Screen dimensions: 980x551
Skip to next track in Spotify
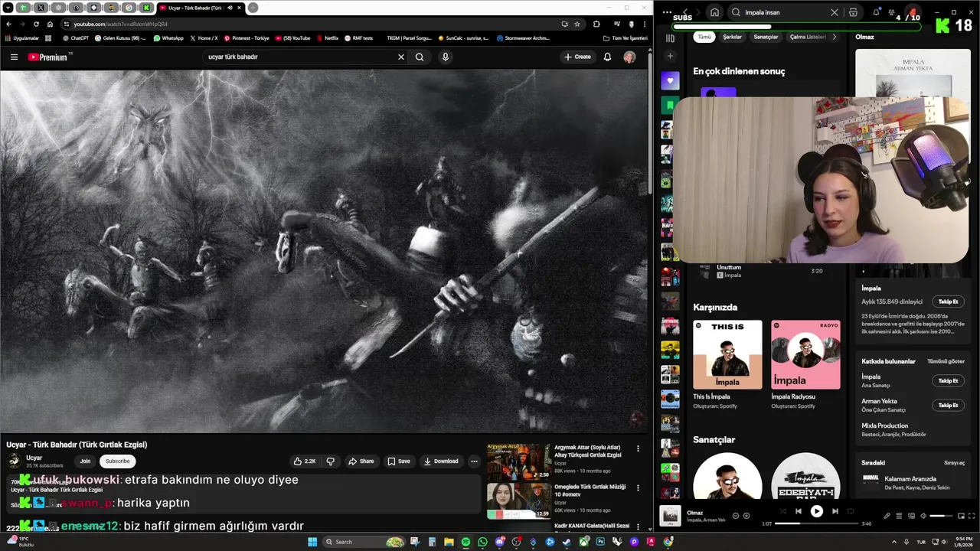tap(835, 511)
